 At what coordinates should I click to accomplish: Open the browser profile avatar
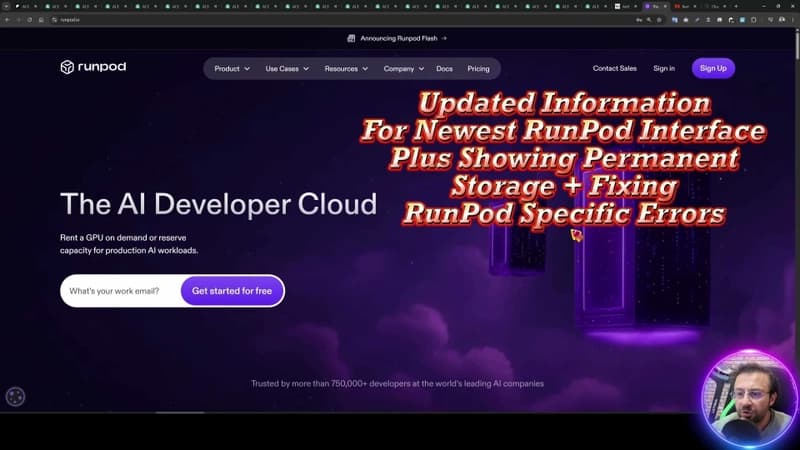[x=782, y=20]
